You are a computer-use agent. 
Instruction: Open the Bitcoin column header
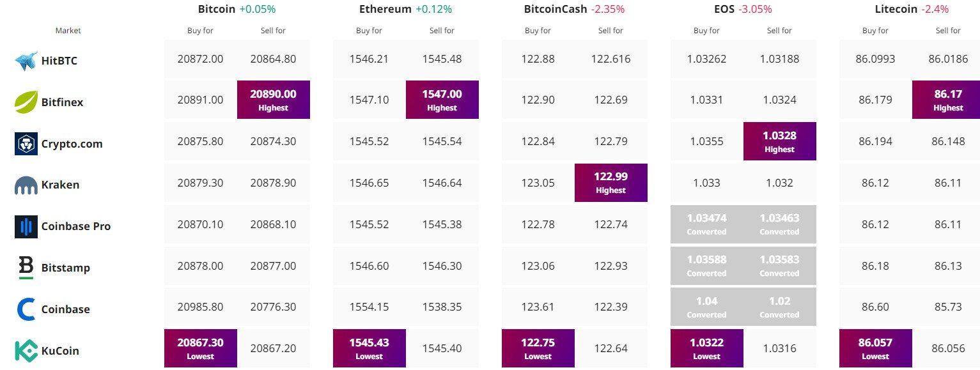point(217,9)
